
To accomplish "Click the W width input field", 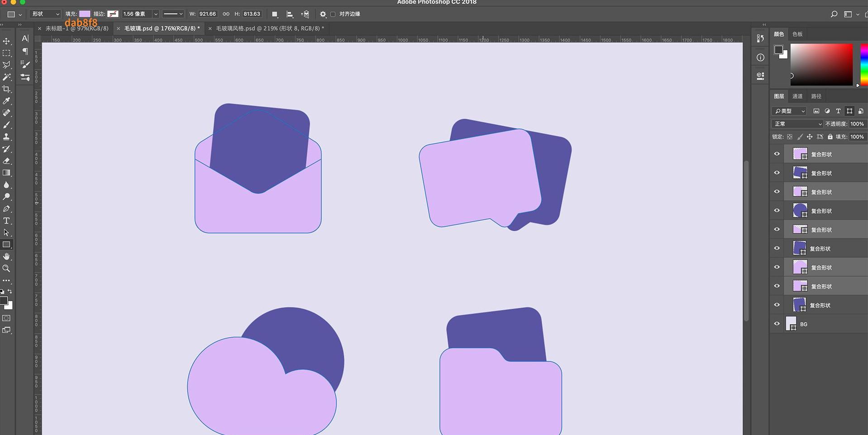I will point(207,14).
